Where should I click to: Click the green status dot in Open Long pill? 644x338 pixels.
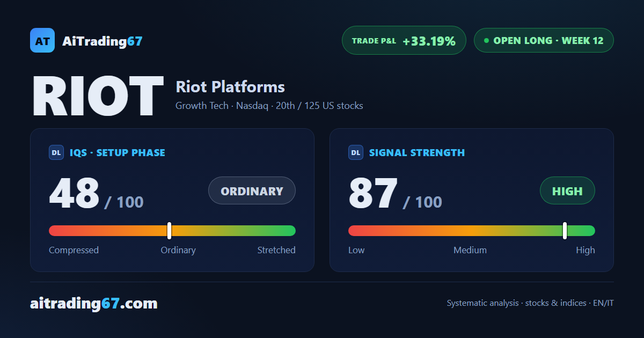(x=486, y=40)
